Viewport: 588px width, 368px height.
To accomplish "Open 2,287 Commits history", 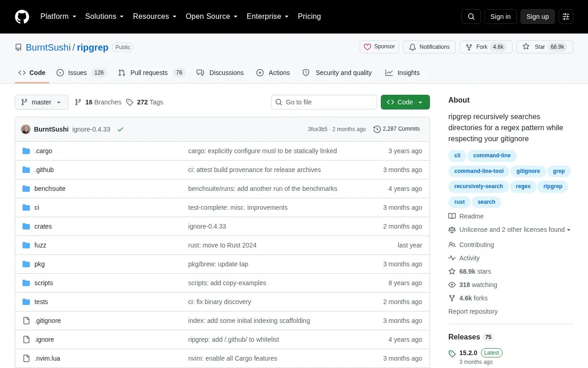I will click(x=397, y=129).
